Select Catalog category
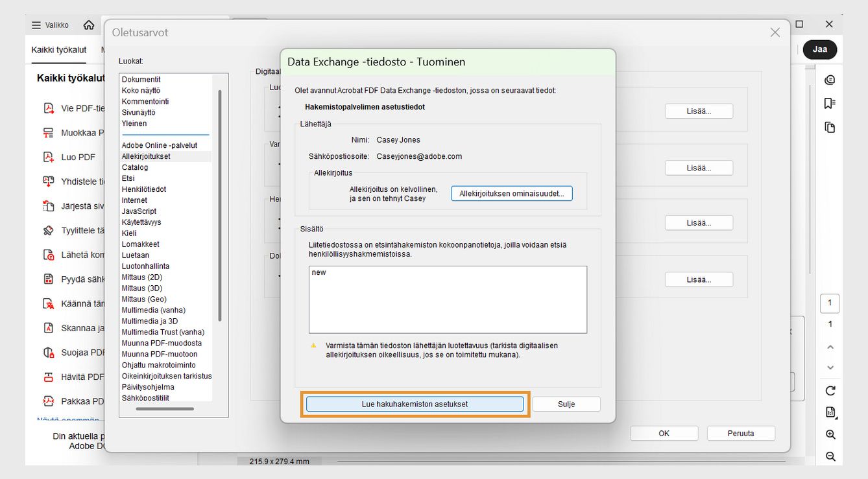 point(135,167)
